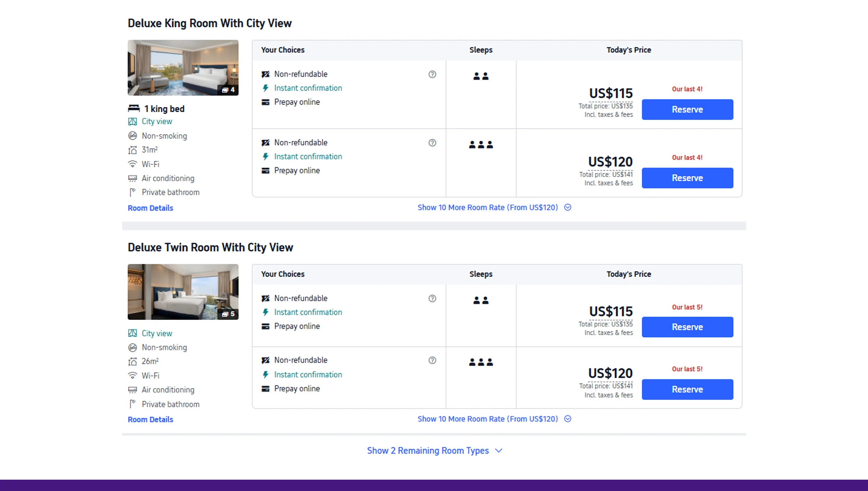Click the city view icon under Deluxe Twin Room

[133, 333]
